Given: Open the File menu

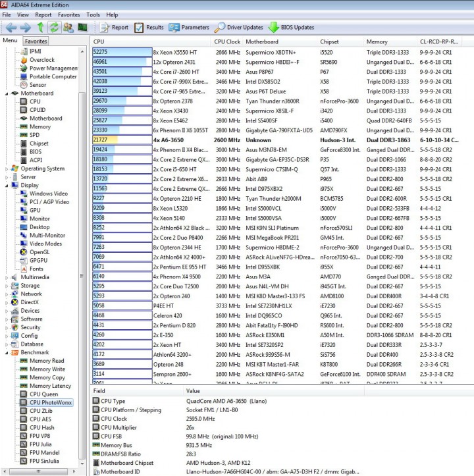Looking at the screenshot, I should pyautogui.click(x=7, y=15).
